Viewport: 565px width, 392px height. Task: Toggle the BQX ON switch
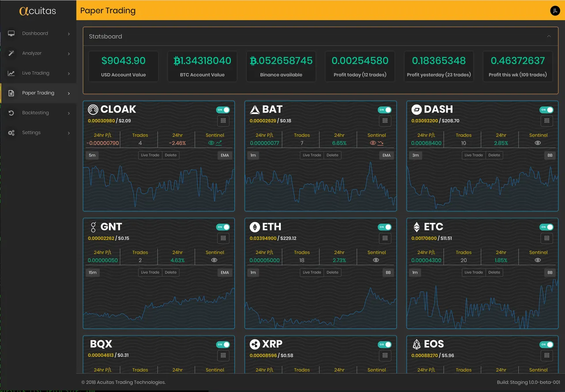223,344
